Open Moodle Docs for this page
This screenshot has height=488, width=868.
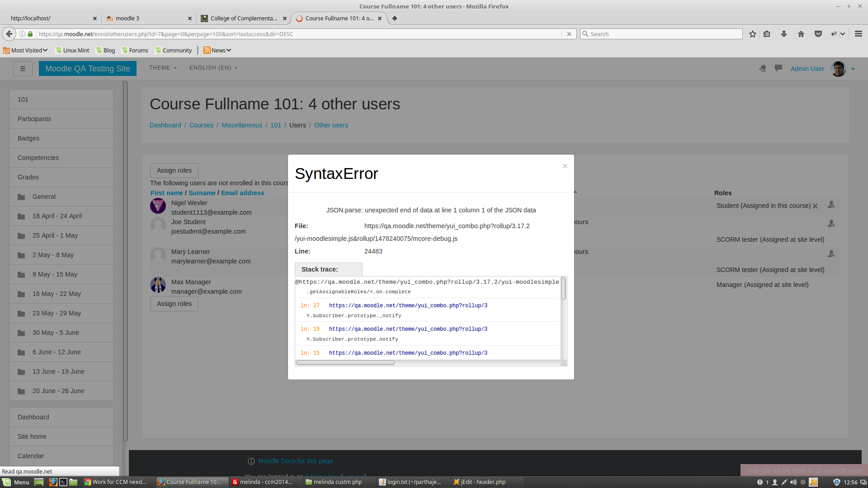(x=295, y=461)
